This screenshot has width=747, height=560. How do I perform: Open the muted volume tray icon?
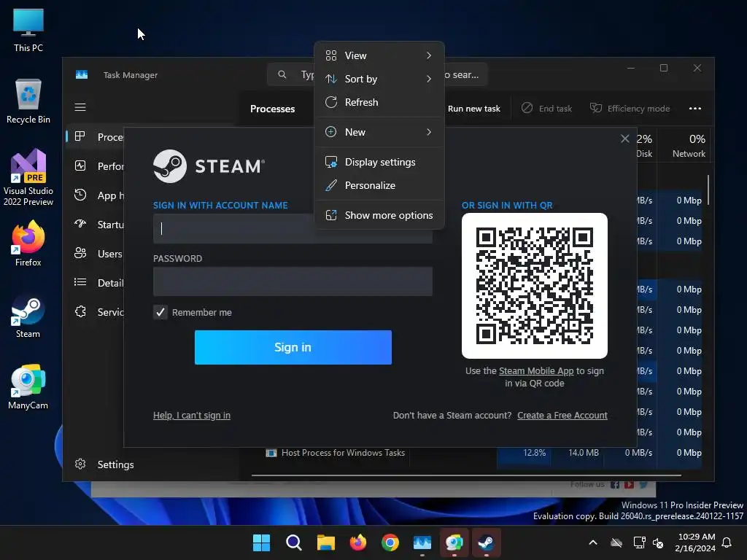[658, 542]
